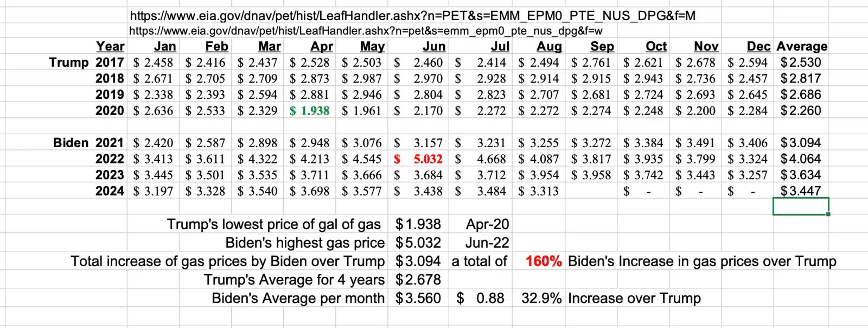Click the red $5.032 cell in the 2022 row

(x=419, y=159)
